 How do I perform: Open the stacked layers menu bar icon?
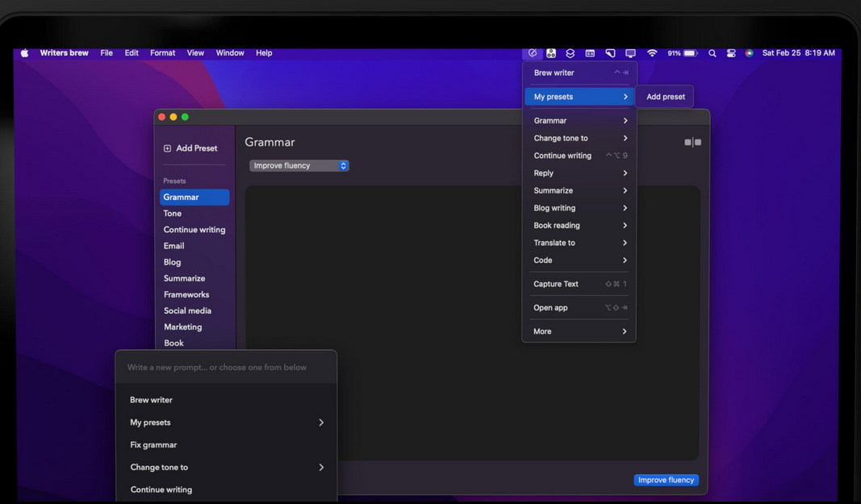570,53
